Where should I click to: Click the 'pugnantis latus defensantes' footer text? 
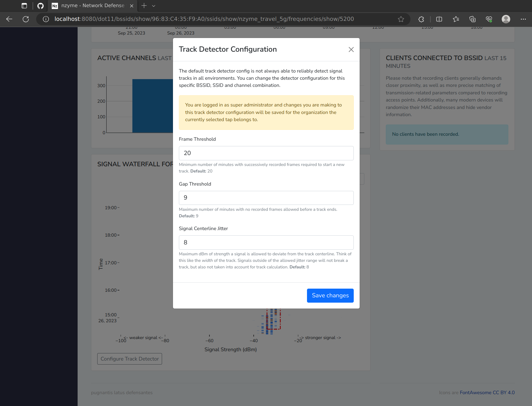tap(122, 393)
